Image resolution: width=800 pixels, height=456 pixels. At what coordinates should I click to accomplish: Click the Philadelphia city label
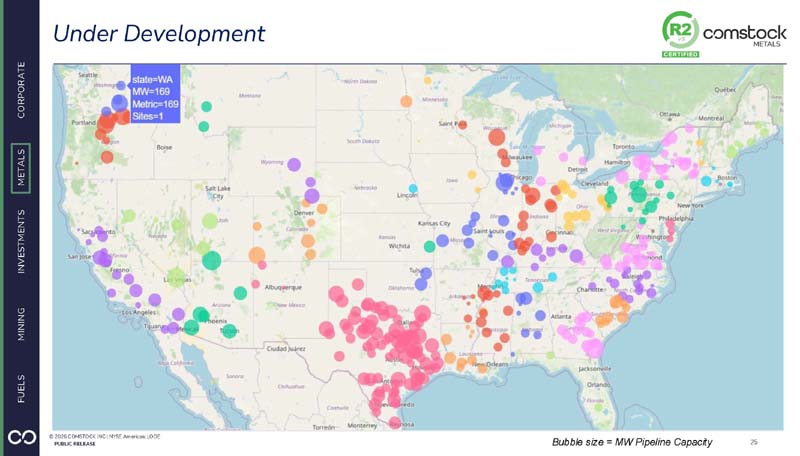pyautogui.click(x=676, y=218)
